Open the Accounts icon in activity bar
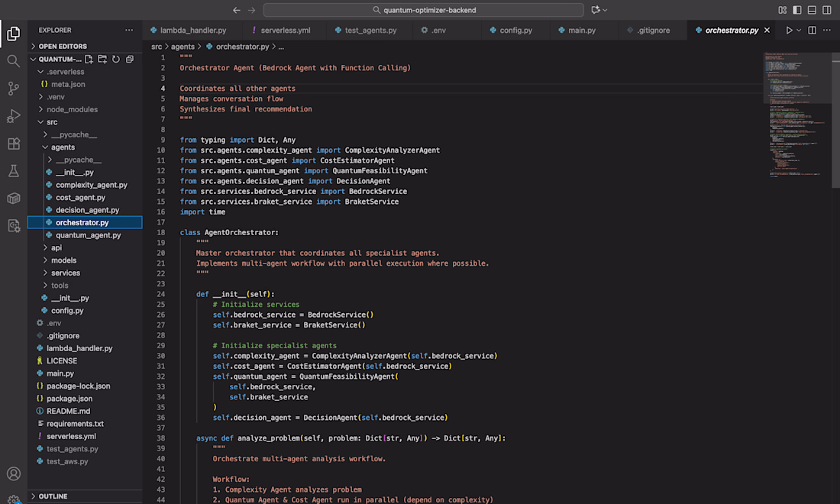Viewport: 840px width, 504px height. pos(14,473)
